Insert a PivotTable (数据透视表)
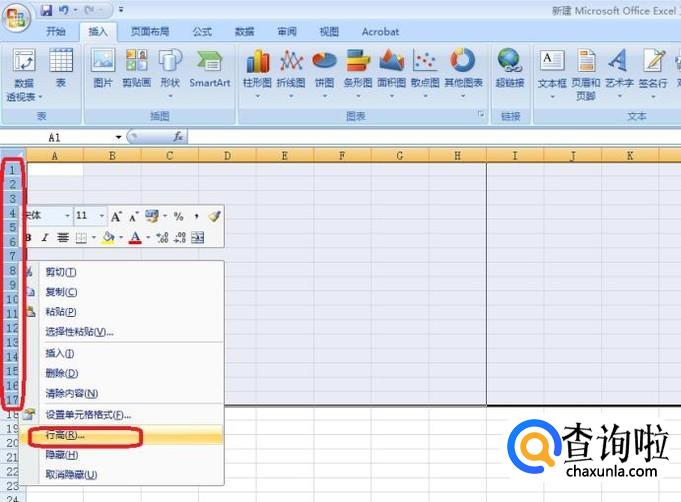 pyautogui.click(x=24, y=75)
